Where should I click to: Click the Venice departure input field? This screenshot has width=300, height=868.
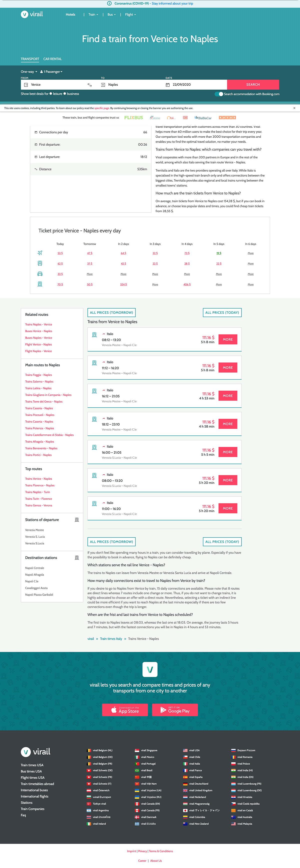coord(57,85)
